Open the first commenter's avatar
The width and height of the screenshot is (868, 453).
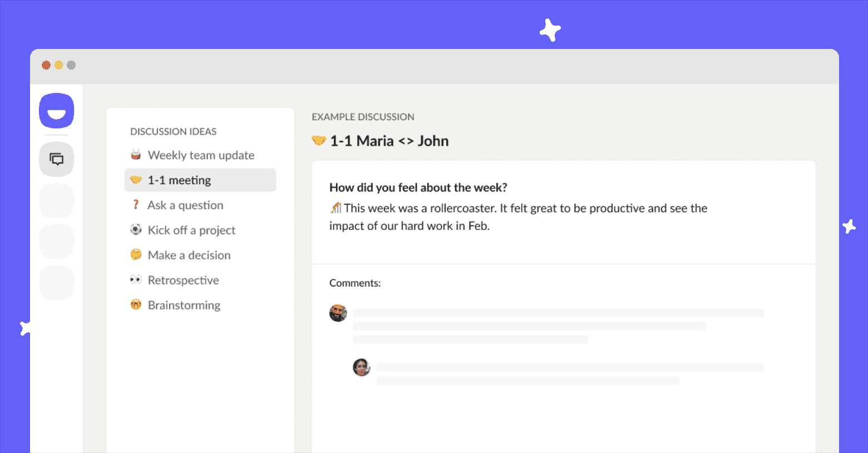point(338,313)
